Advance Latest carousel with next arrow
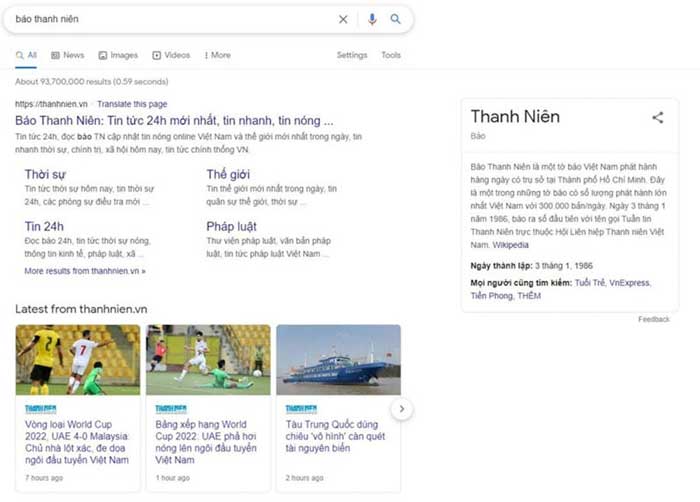This screenshot has width=700, height=502. (x=402, y=409)
